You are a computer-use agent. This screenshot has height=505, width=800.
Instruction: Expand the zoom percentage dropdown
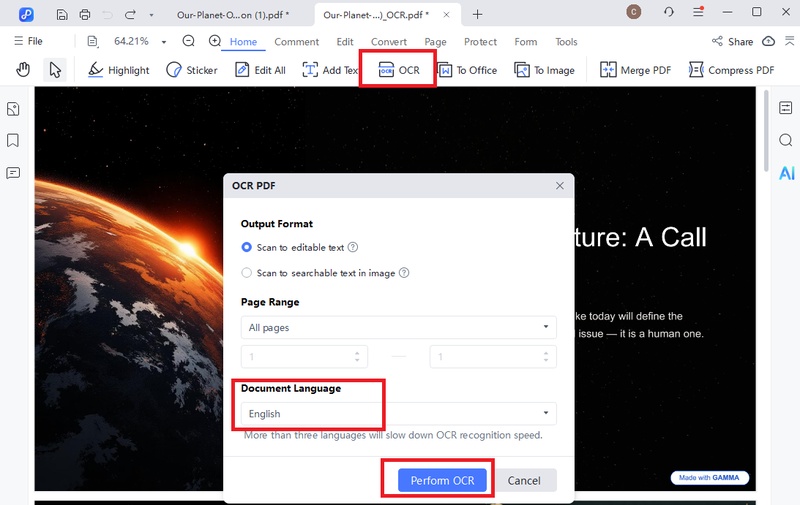tap(164, 42)
